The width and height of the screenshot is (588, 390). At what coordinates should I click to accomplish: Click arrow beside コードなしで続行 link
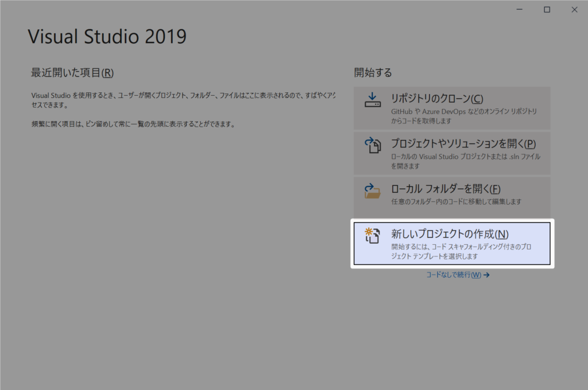pos(486,275)
